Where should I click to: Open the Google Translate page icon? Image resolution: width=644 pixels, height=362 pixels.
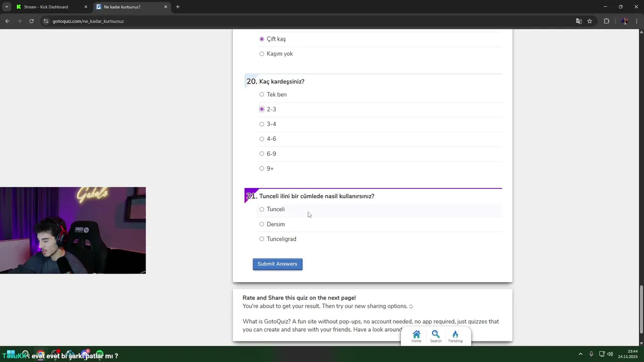coord(579,21)
